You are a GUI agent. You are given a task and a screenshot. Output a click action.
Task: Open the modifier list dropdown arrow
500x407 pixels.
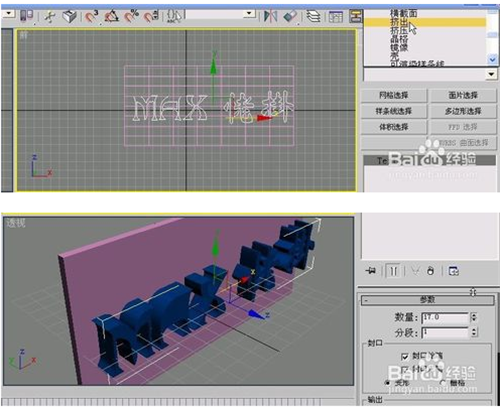coord(491,74)
